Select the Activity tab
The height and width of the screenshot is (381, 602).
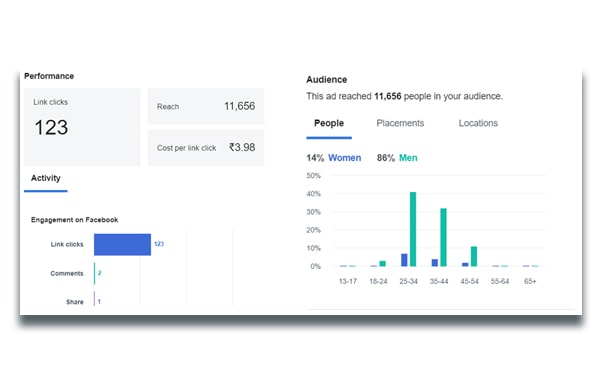pyautogui.click(x=46, y=178)
